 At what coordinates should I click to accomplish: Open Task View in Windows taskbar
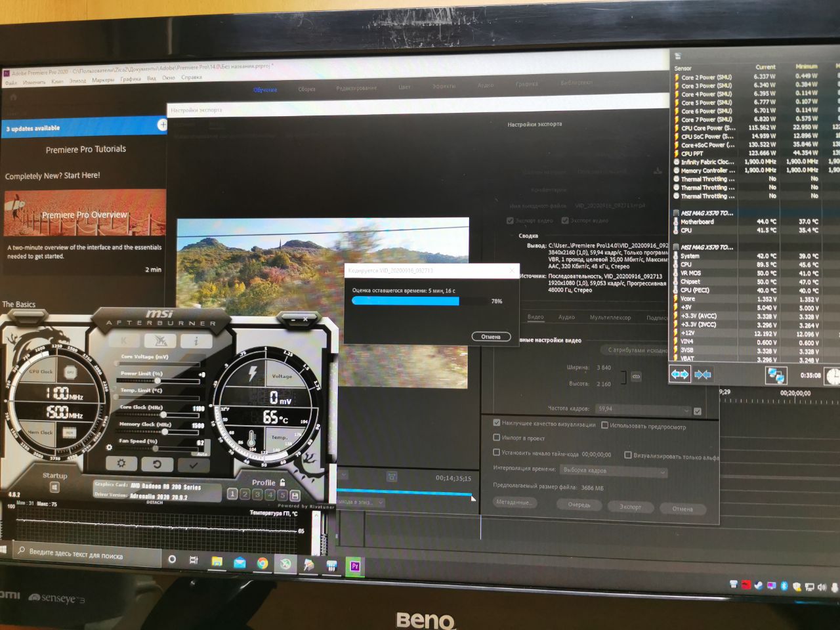click(194, 560)
